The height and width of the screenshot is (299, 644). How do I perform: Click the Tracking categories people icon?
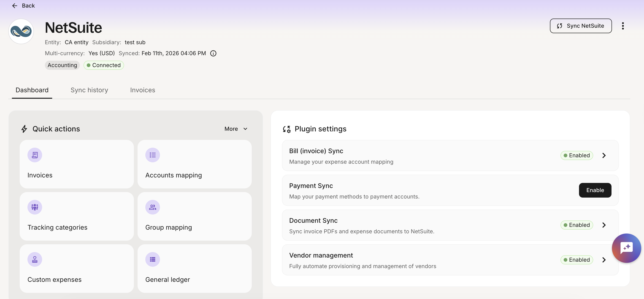(35, 207)
